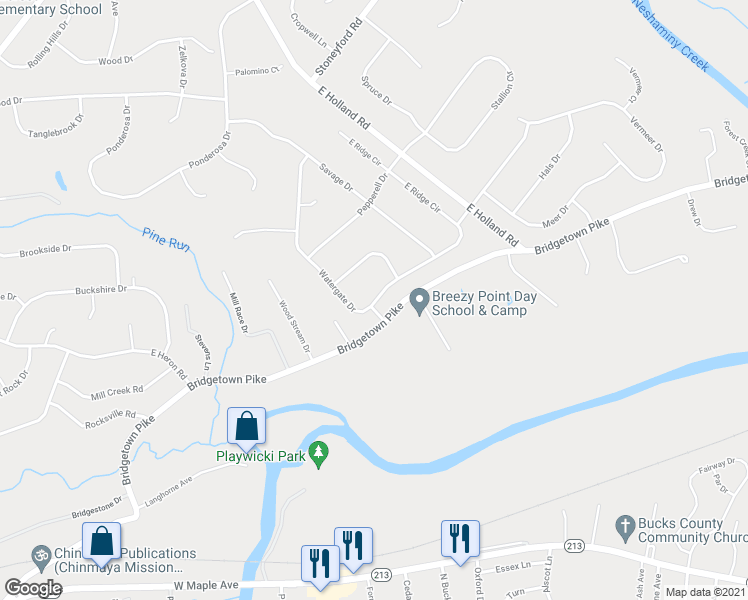Click the route 213 shield near Ascot Ln
The width and height of the screenshot is (748, 600).
coord(574,545)
